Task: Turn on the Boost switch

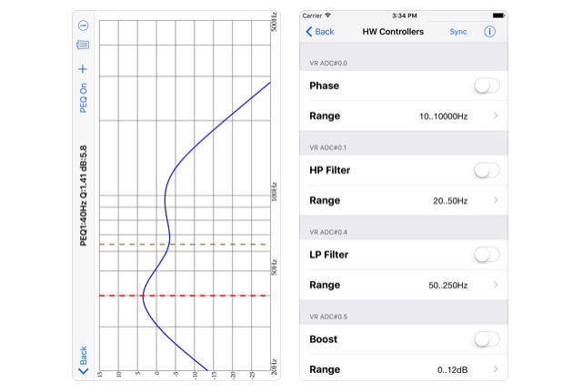Action: [x=487, y=339]
